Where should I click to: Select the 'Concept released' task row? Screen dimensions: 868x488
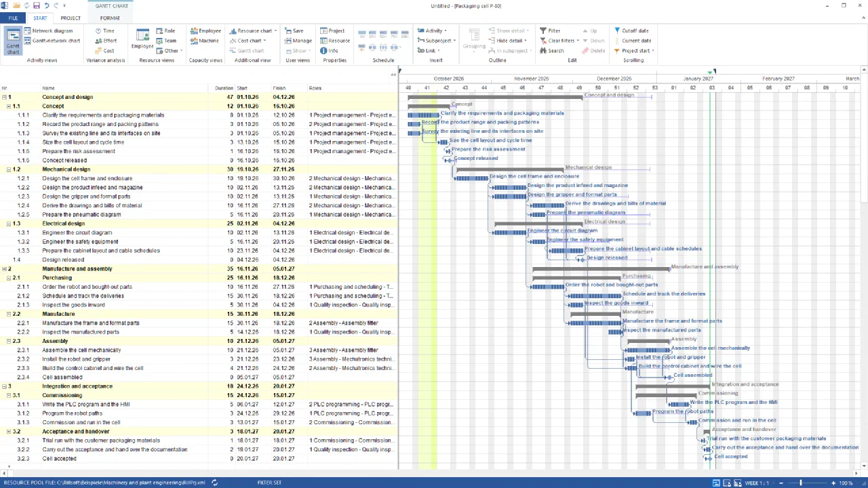(x=199, y=161)
